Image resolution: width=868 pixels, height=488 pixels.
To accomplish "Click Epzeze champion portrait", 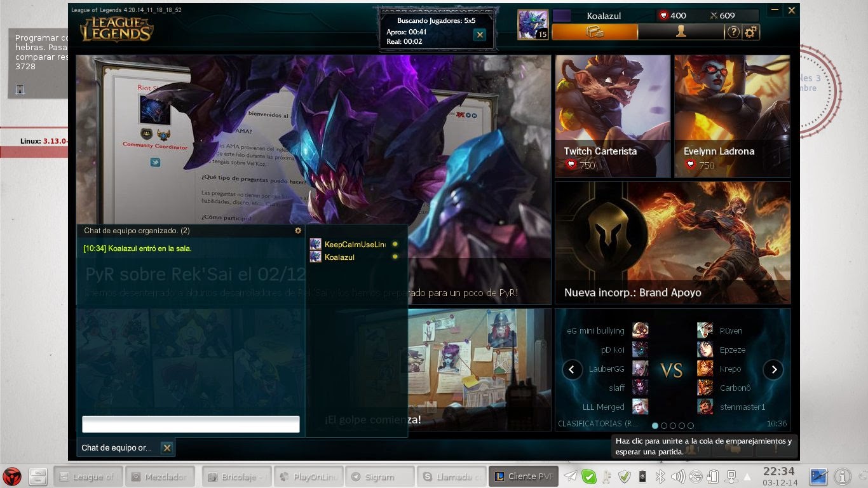I will [x=705, y=349].
